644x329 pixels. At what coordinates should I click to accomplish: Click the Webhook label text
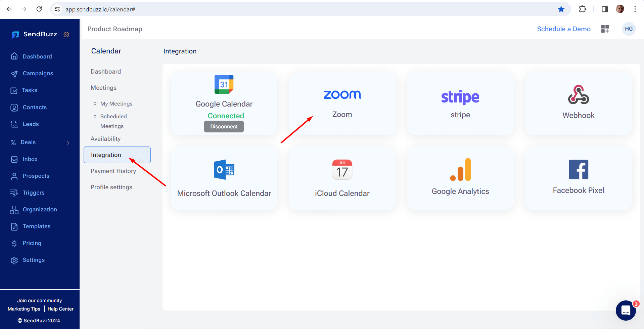point(579,116)
